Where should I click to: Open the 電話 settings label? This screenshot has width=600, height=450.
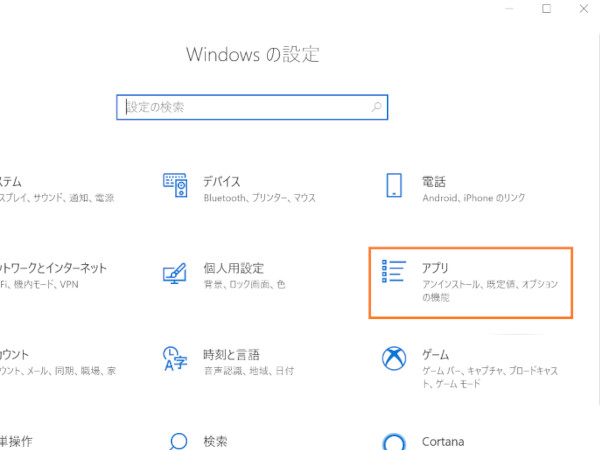click(434, 181)
